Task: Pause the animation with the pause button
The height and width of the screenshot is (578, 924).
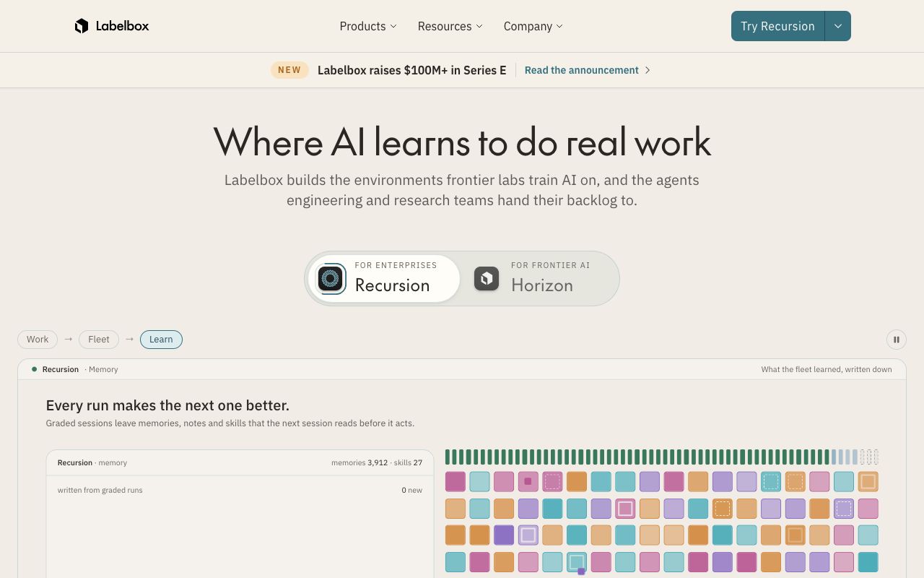Action: pyautogui.click(x=897, y=340)
